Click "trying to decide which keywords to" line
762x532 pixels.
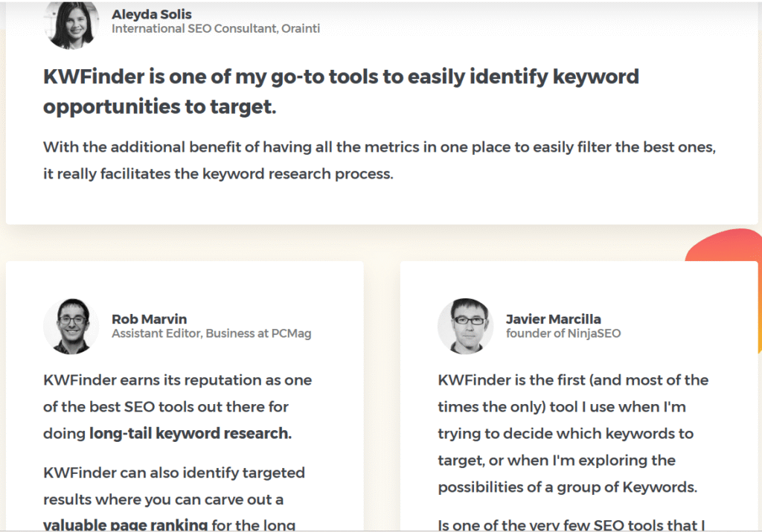click(x=566, y=433)
